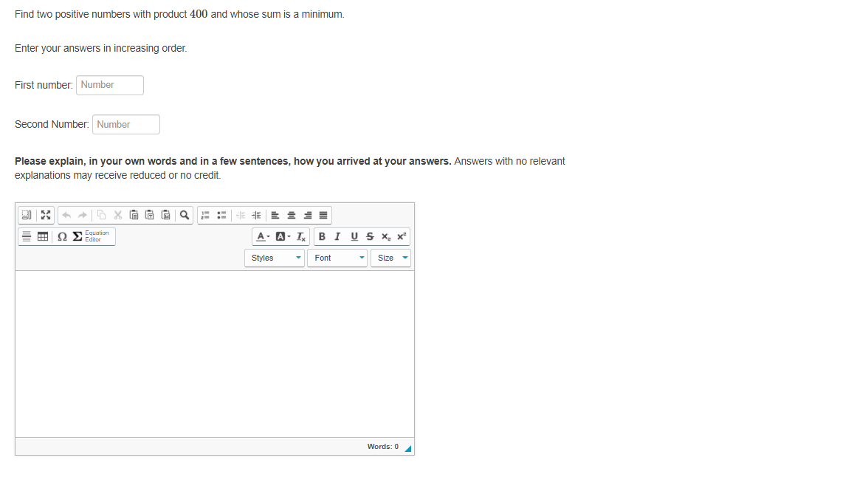Insert a horizontal line

coord(27,236)
